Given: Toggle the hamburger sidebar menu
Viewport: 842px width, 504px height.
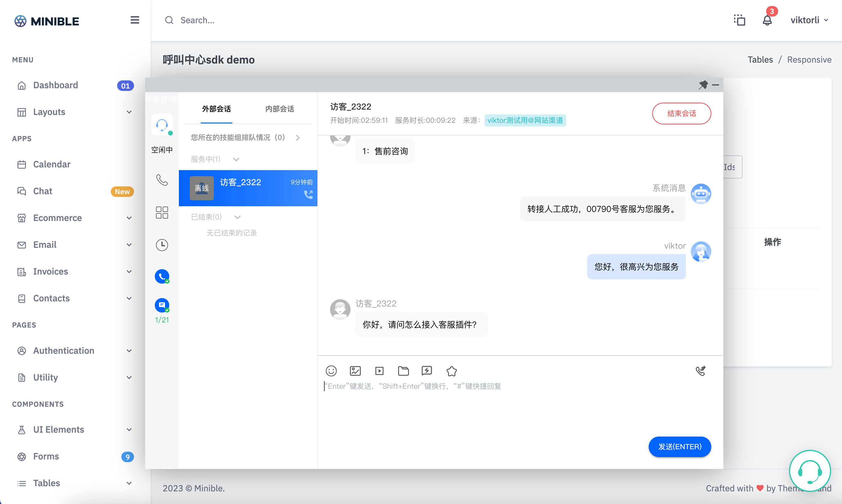Looking at the screenshot, I should (x=135, y=20).
